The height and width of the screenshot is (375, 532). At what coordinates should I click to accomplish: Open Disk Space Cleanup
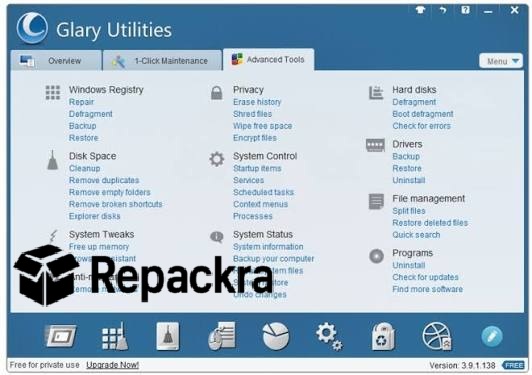tap(84, 168)
